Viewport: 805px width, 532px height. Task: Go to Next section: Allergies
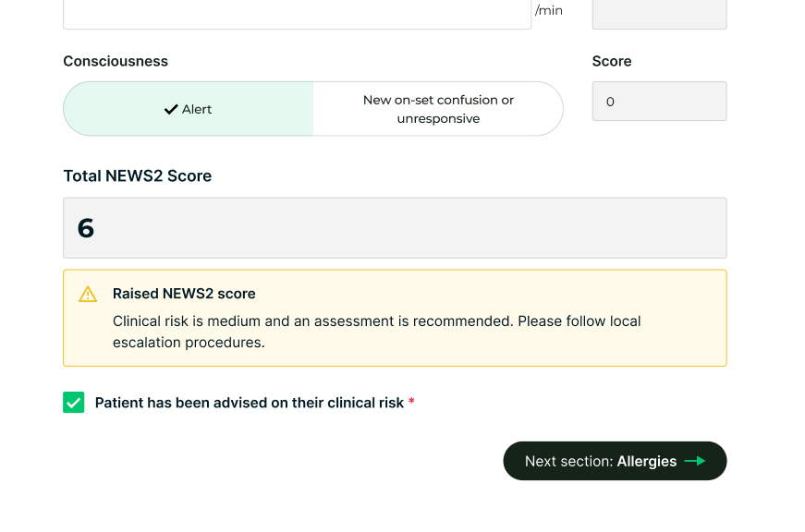[614, 461]
